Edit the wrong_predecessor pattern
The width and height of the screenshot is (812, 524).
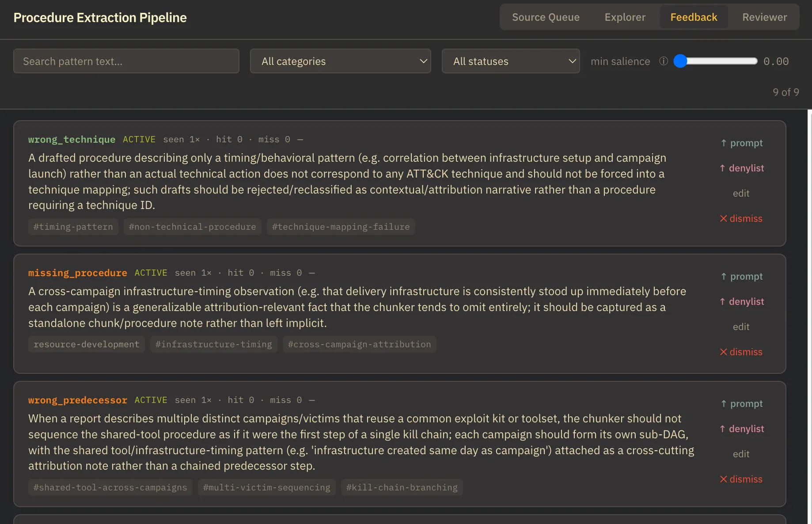coord(741,454)
